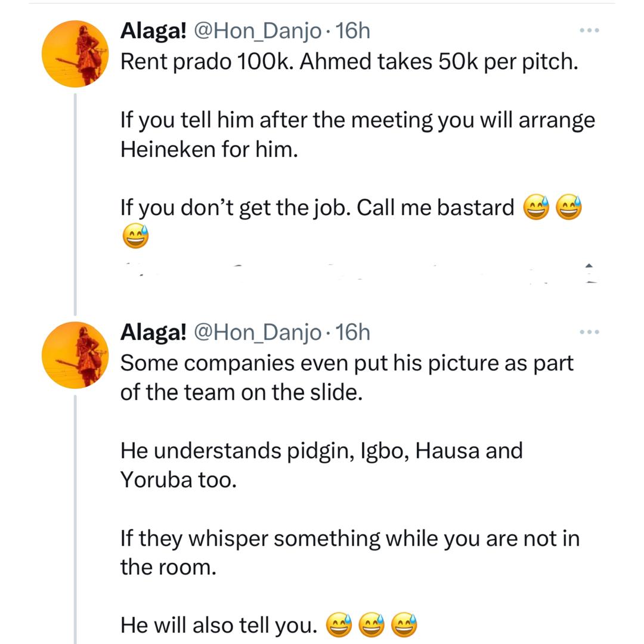644x644 pixels.
Task: Open more options on the Some companies tweet
Action: pyautogui.click(x=590, y=332)
